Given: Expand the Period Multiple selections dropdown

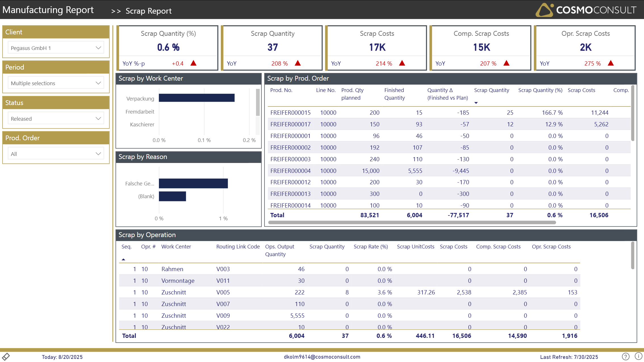Looking at the screenshot, I should pos(56,83).
